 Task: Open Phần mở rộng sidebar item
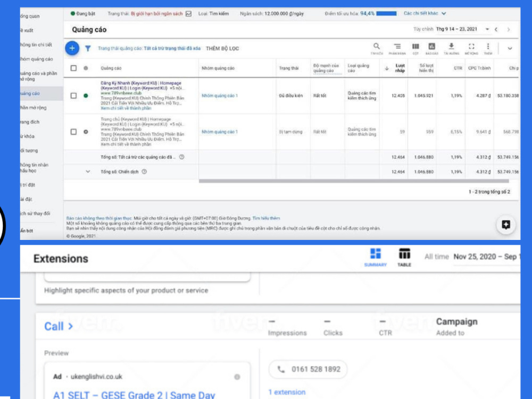point(33,107)
